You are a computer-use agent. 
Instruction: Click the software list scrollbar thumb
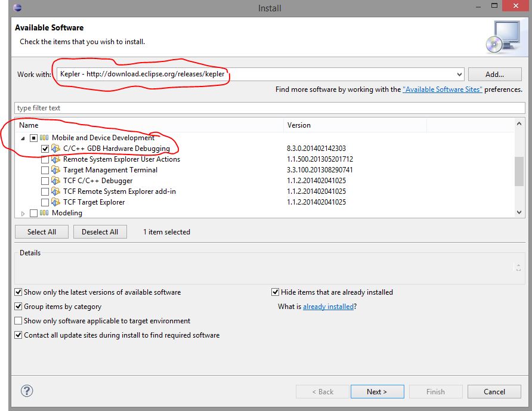pyautogui.click(x=519, y=171)
